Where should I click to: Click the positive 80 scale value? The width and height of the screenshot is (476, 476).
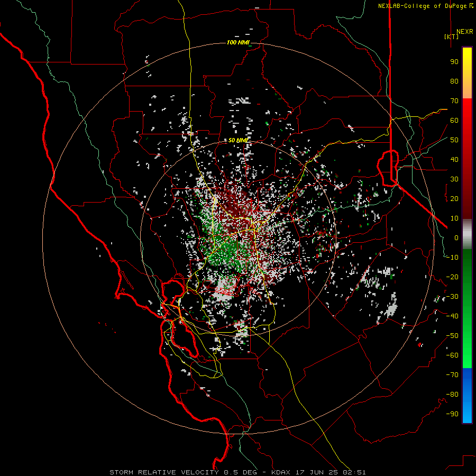coord(454,81)
